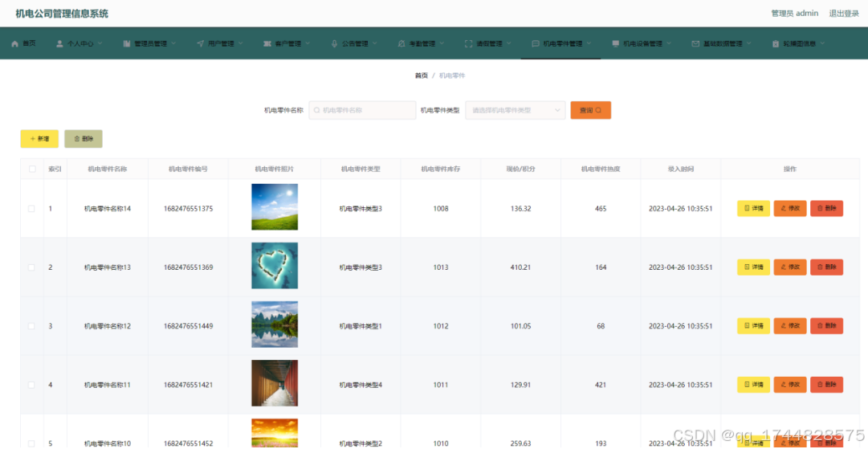Viewport: 868px width, 449px height.
Task: Click 详情 for 机电零件名称13
Action: 753,267
